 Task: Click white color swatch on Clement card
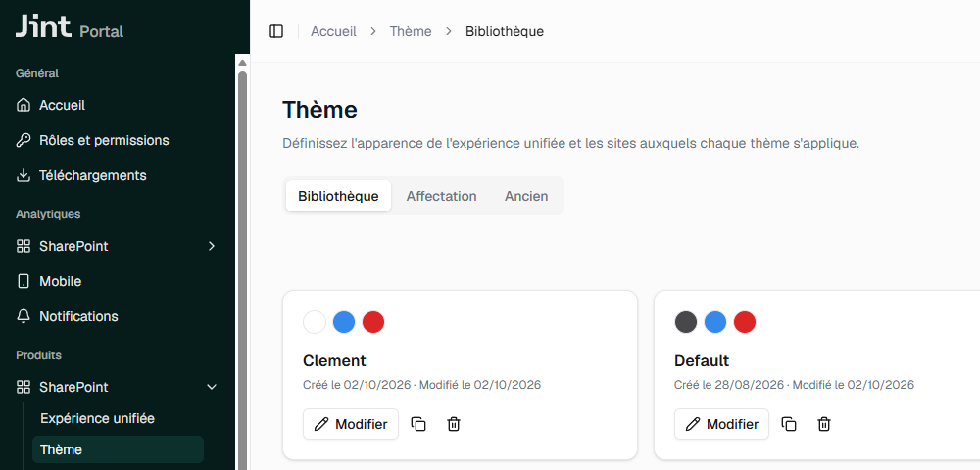pyautogui.click(x=315, y=322)
